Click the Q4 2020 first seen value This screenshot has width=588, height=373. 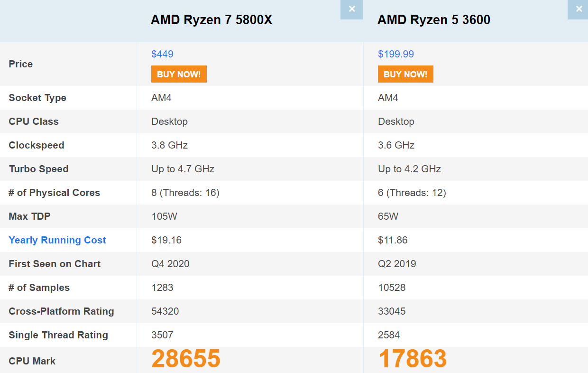click(170, 264)
